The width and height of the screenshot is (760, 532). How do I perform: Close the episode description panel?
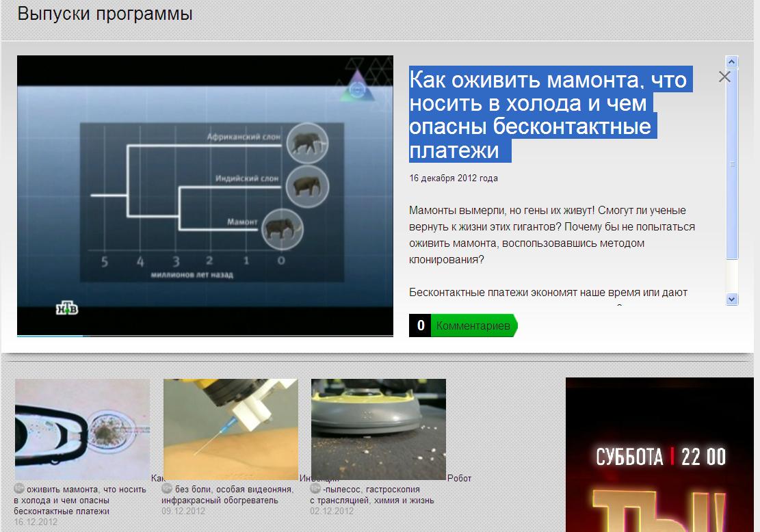tap(724, 77)
